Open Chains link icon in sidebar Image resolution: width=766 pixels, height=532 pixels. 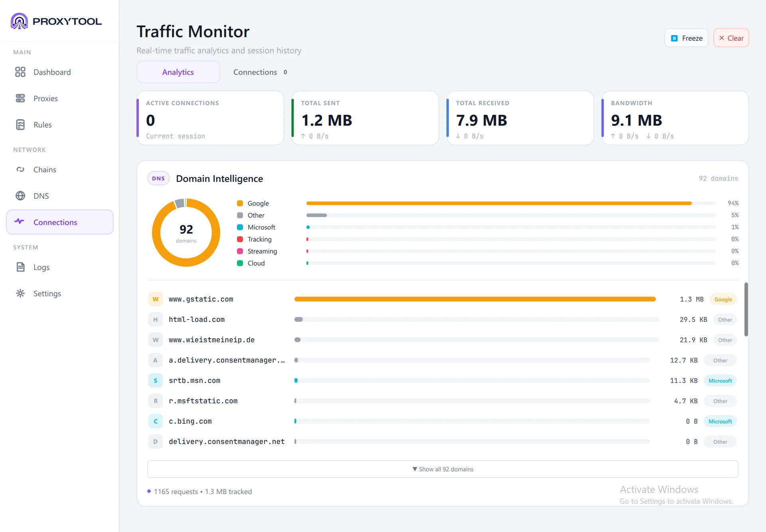20,169
